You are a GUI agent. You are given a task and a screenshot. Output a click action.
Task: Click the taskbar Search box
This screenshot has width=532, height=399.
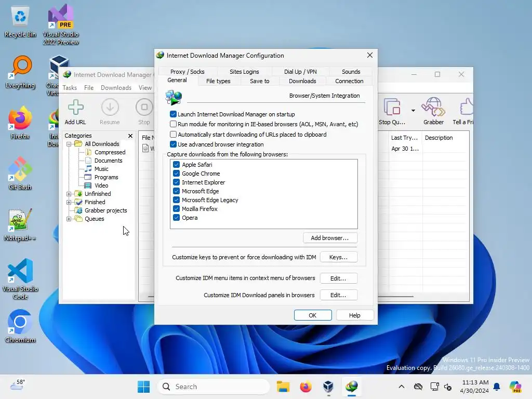pyautogui.click(x=214, y=387)
